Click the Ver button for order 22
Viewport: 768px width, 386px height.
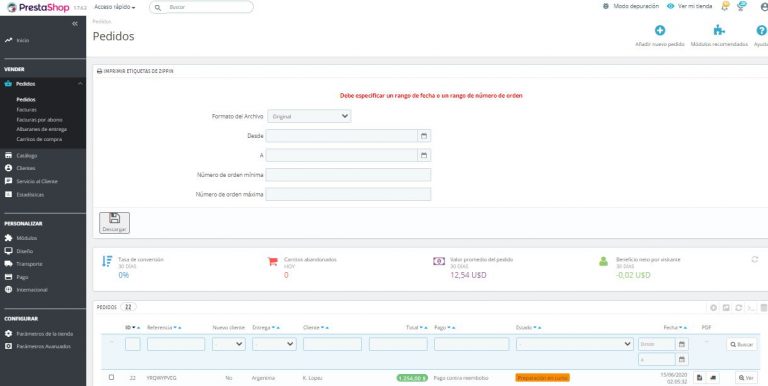point(746,378)
